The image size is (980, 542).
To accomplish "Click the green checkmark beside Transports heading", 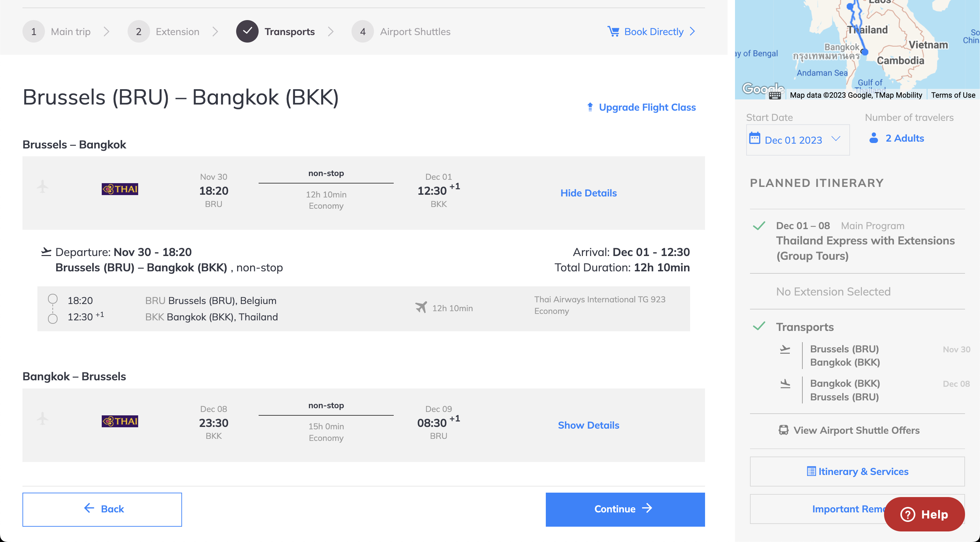I will coord(759,326).
